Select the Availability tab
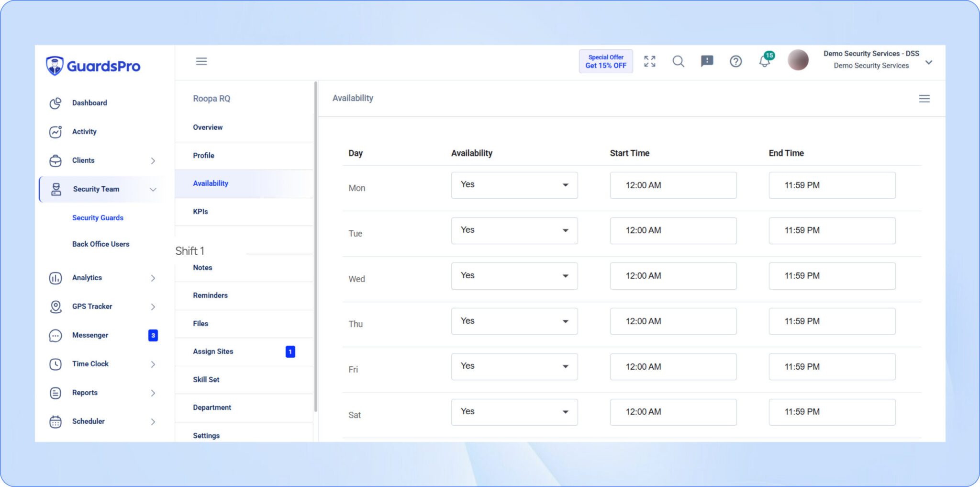The image size is (980, 487). click(244, 183)
